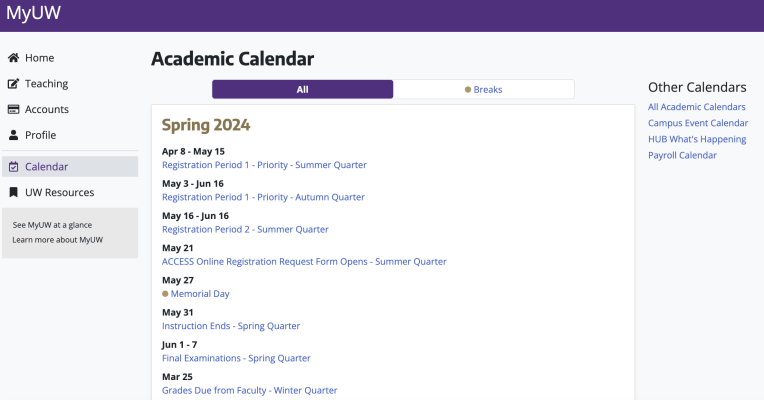The height and width of the screenshot is (400, 764).
Task: Click the MyUW logo in header
Action: pyautogui.click(x=33, y=13)
